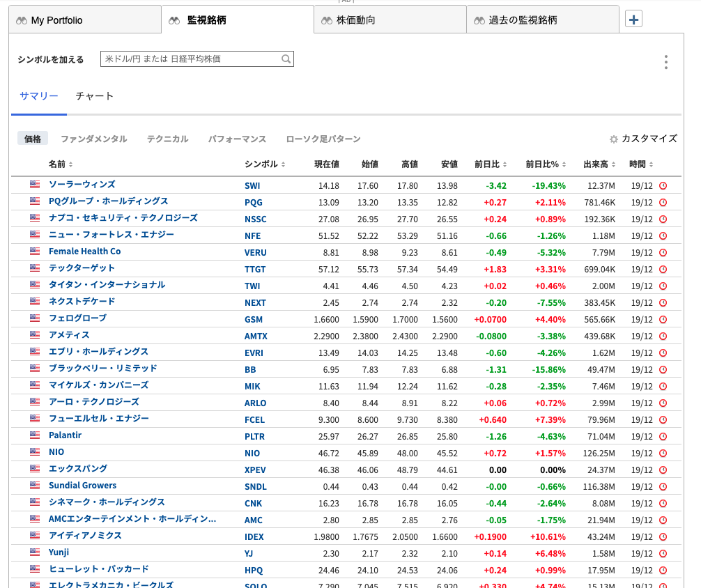This screenshot has width=701, height=588.
Task: Click clock icon in TTGT row
Action: (663, 269)
